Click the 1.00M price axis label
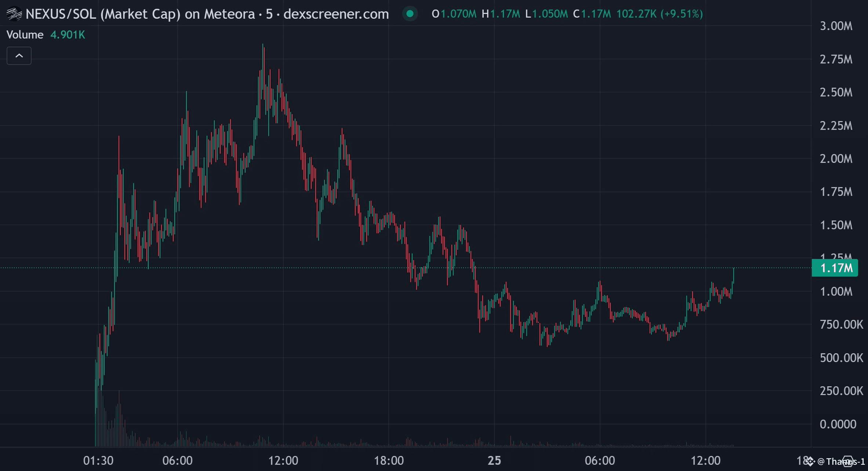The image size is (868, 471). 836,291
